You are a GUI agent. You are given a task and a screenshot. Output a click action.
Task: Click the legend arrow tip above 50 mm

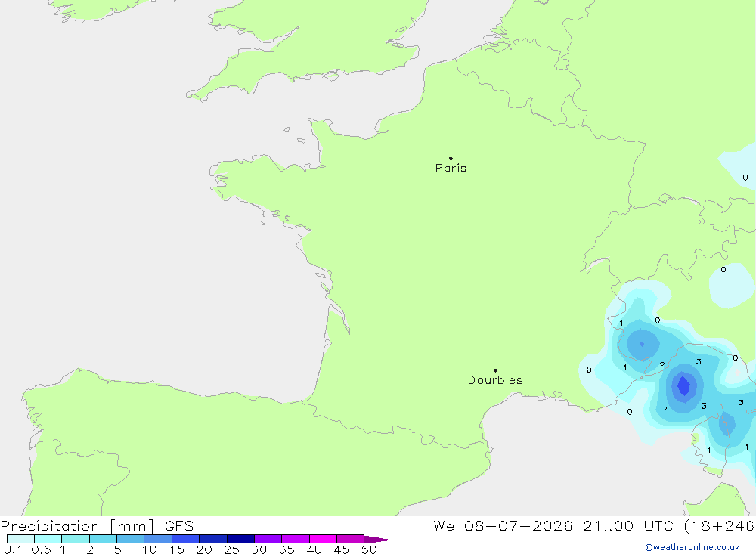coord(379,539)
